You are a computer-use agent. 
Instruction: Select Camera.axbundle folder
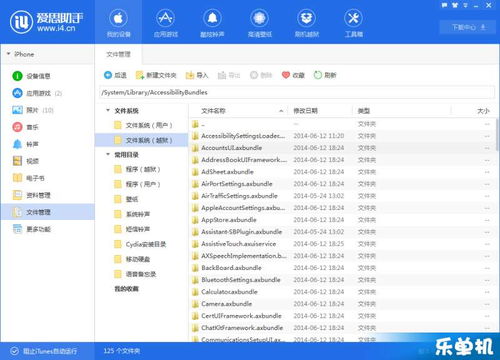tap(342, 304)
